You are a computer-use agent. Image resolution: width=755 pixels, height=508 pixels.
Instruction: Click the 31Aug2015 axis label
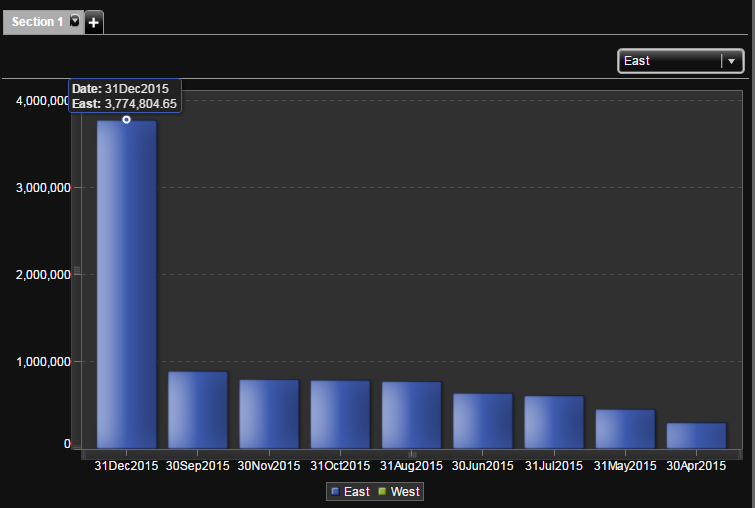[411, 466]
